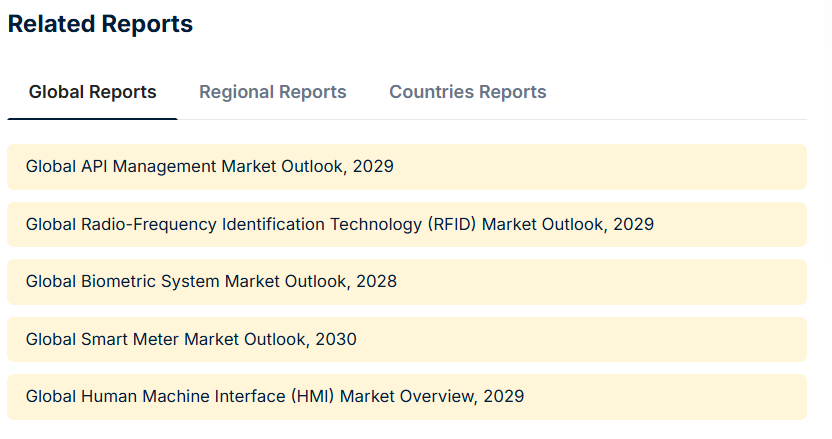Open Global Smart Meter Market Outlook report
This screenshot has width=832, height=439.
[407, 340]
